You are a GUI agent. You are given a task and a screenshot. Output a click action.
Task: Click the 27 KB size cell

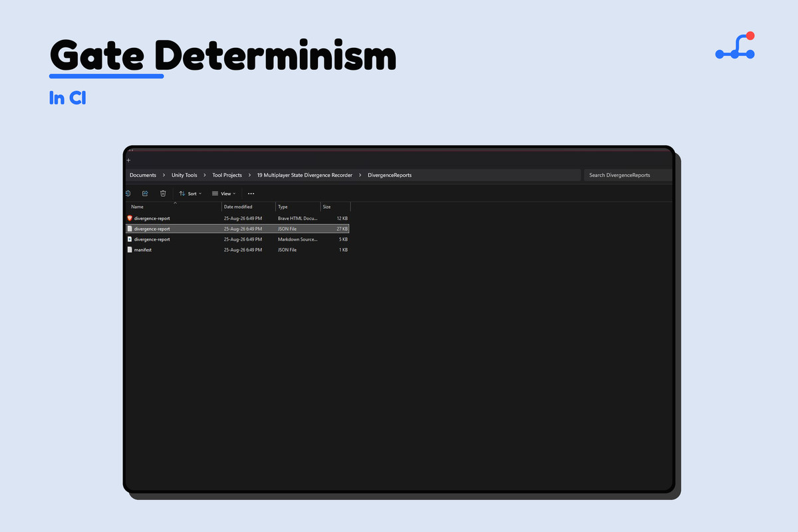click(x=342, y=229)
